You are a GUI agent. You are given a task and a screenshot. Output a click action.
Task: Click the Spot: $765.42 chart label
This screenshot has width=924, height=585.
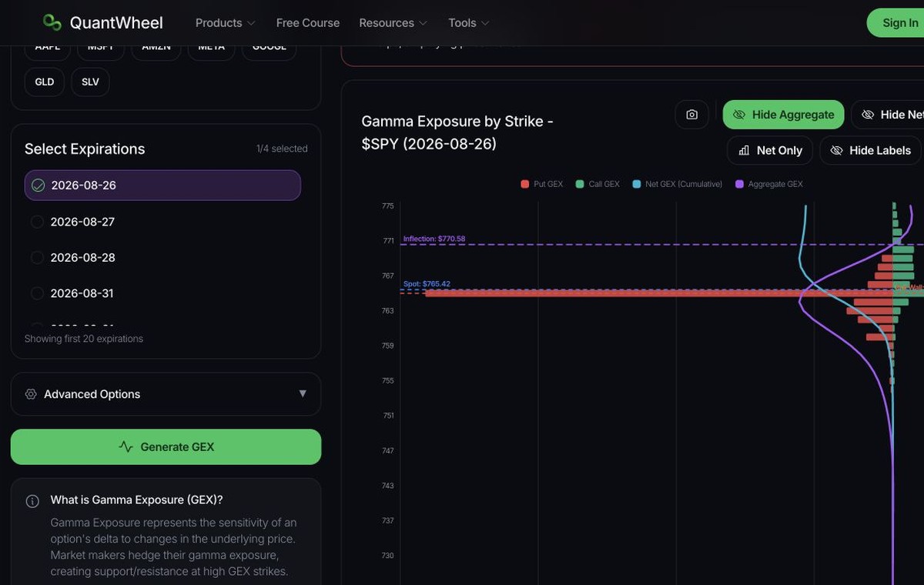(427, 284)
